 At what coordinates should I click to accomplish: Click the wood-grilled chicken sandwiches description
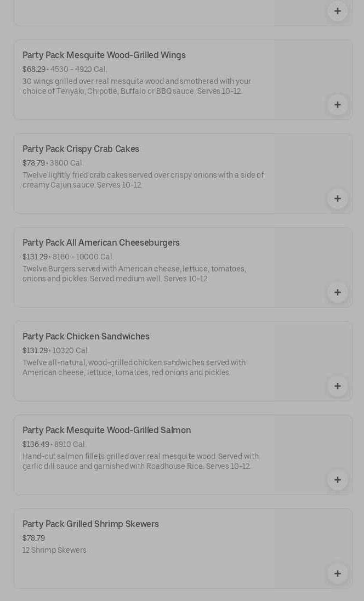tap(134, 368)
